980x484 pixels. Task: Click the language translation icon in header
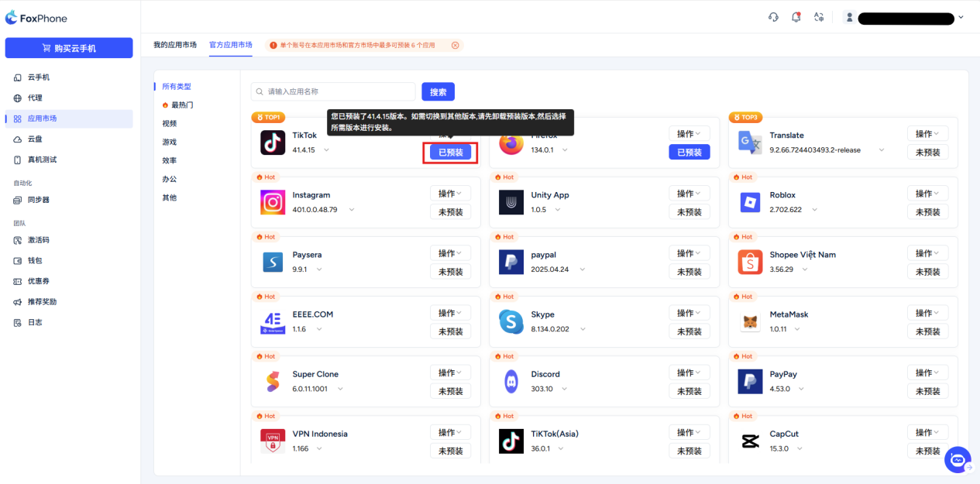click(x=819, y=17)
